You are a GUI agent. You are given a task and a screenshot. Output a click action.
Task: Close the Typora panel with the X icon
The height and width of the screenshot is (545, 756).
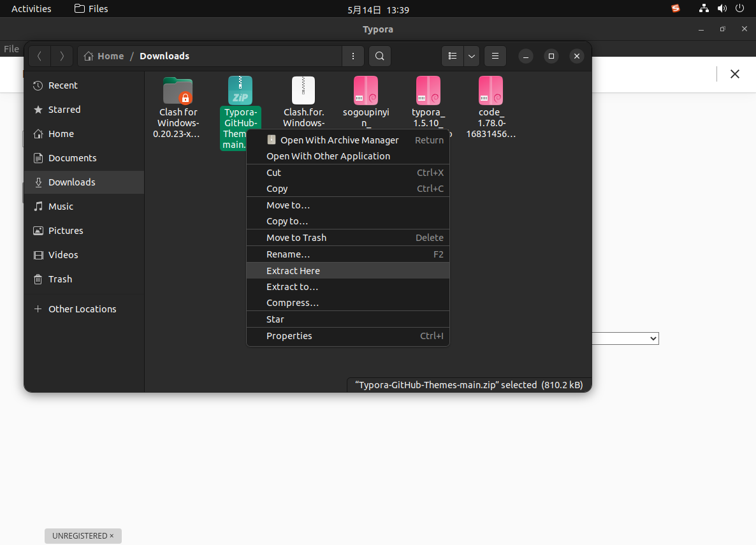point(735,74)
